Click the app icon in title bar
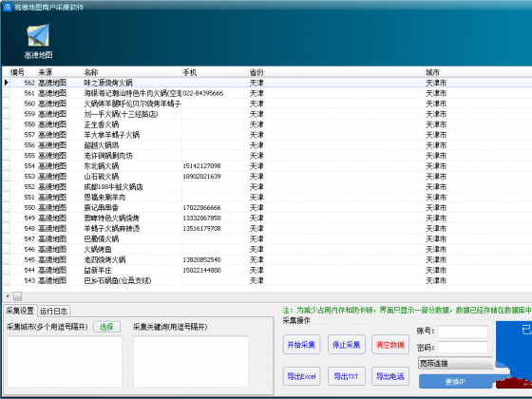Image resolution: width=532 pixels, height=399 pixels. coord(8,7)
